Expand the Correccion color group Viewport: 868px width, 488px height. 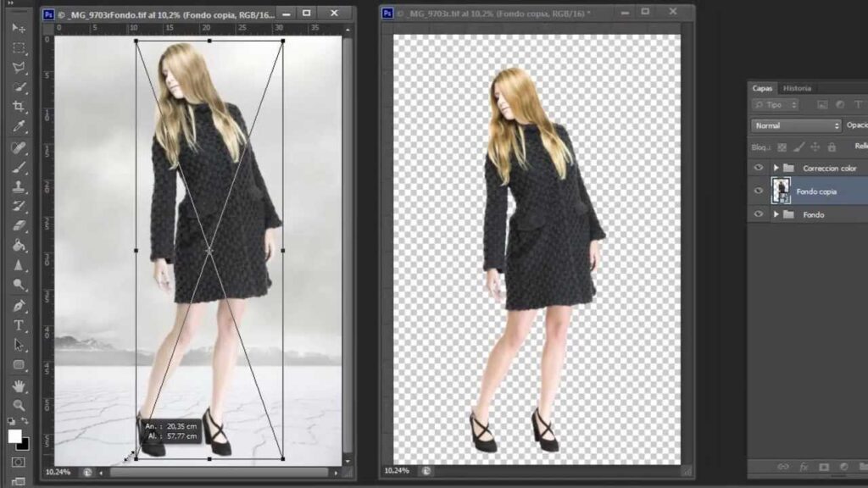point(776,168)
